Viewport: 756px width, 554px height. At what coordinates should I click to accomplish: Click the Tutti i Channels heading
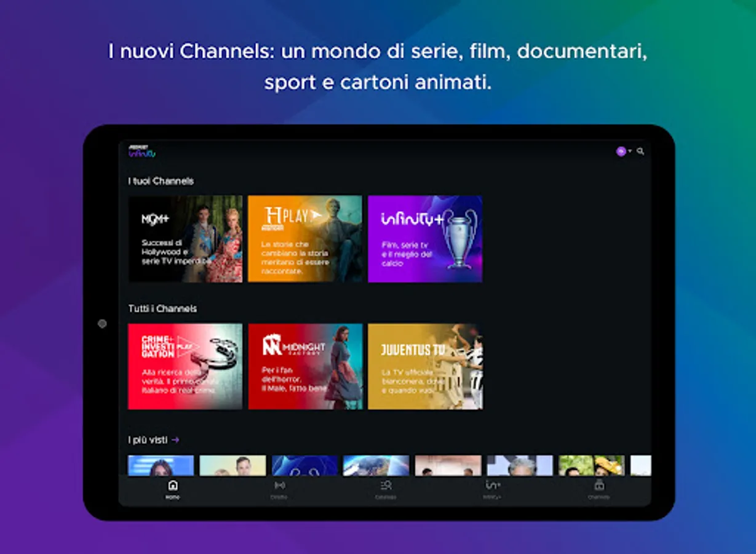[162, 308]
